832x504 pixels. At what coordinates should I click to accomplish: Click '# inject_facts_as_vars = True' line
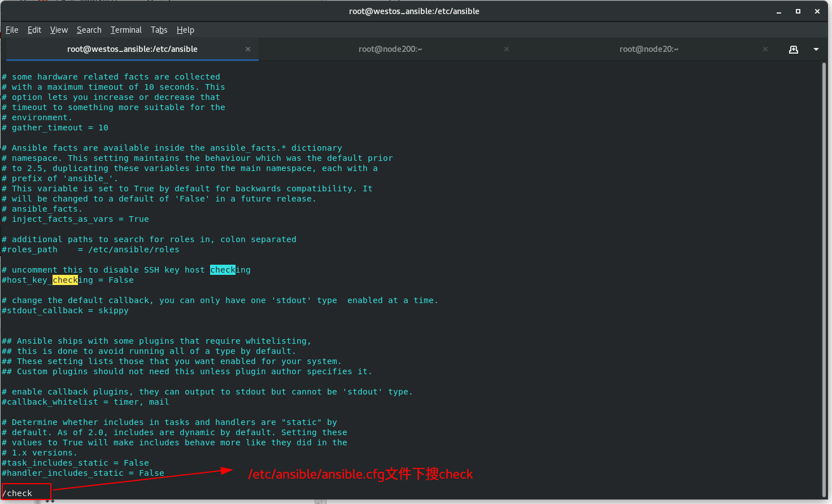tap(76, 219)
